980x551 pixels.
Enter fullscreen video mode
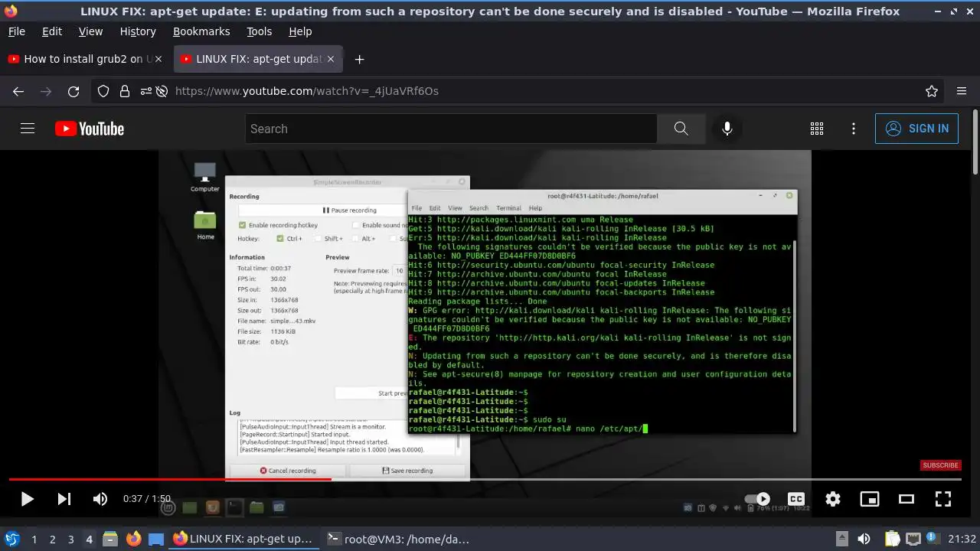coord(943,499)
